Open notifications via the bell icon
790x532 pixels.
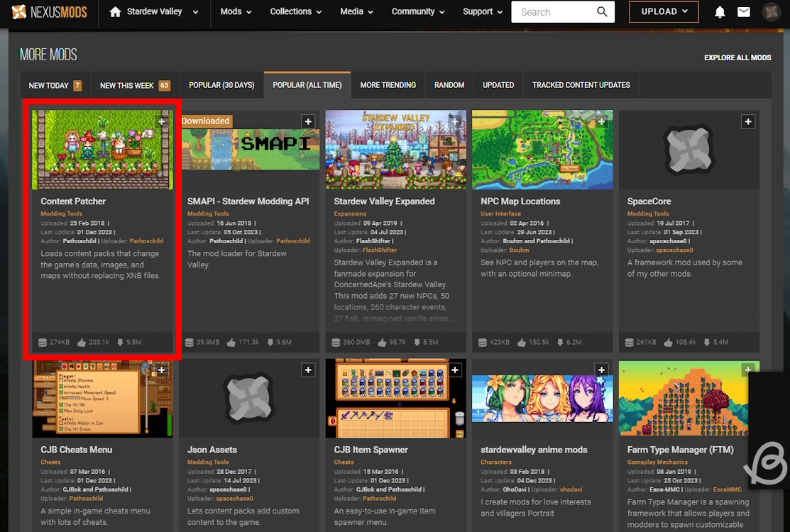coord(719,12)
